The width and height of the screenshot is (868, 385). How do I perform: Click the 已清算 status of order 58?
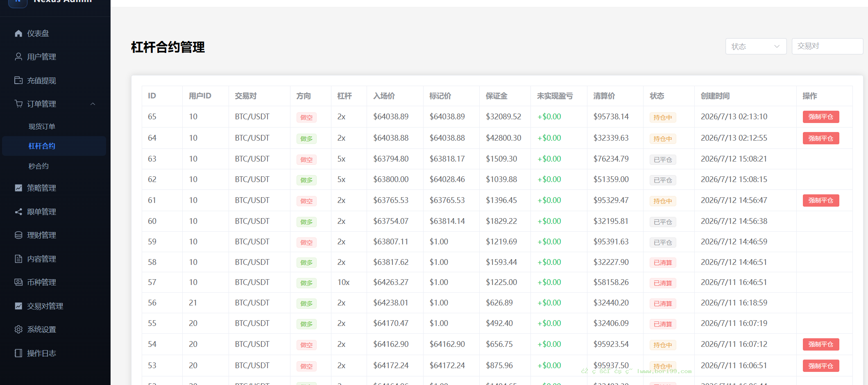(663, 262)
